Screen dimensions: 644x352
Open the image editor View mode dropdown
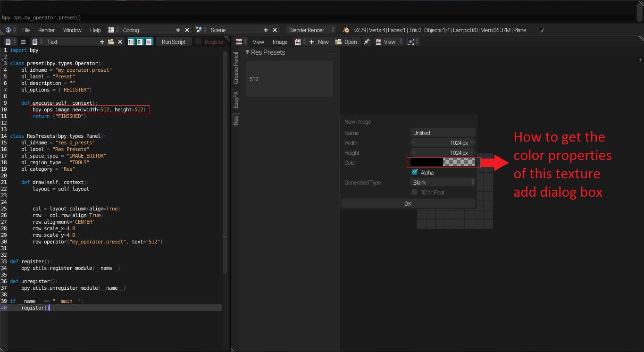coord(389,42)
